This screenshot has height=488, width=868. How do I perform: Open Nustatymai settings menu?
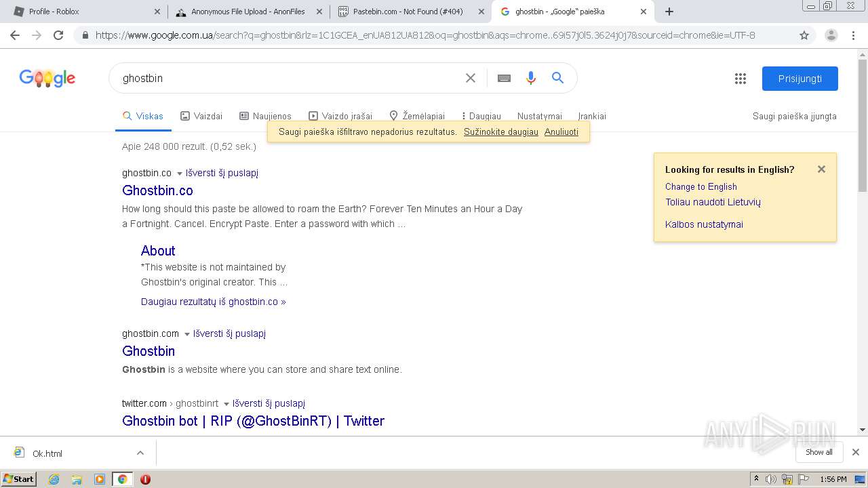(x=540, y=116)
